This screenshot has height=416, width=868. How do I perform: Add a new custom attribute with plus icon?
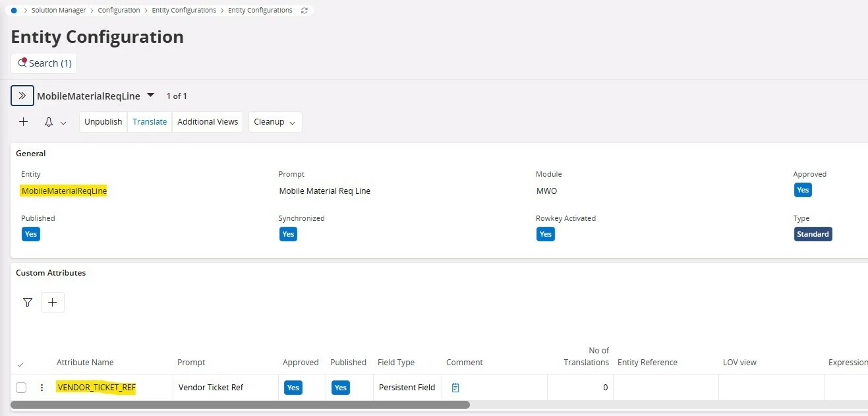(53, 303)
